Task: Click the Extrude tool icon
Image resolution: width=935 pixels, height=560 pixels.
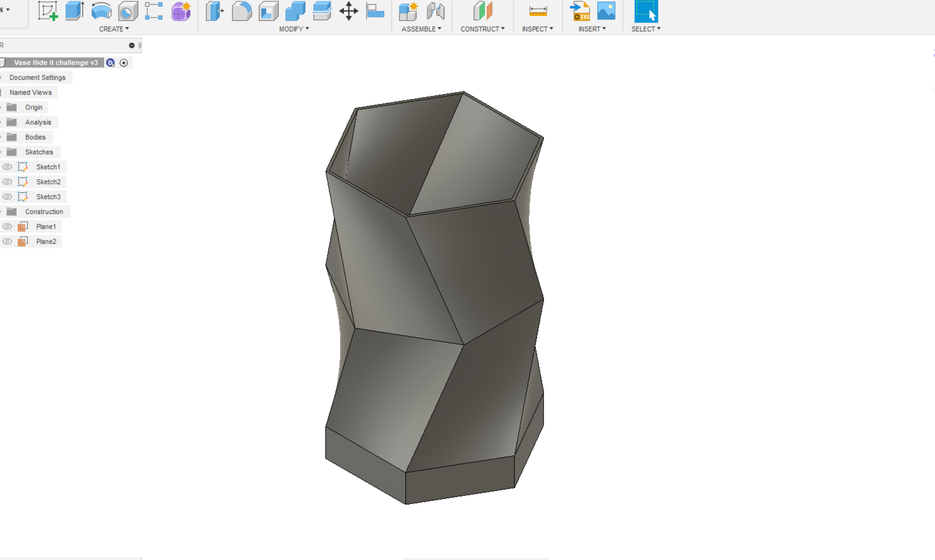Action: coord(75,11)
